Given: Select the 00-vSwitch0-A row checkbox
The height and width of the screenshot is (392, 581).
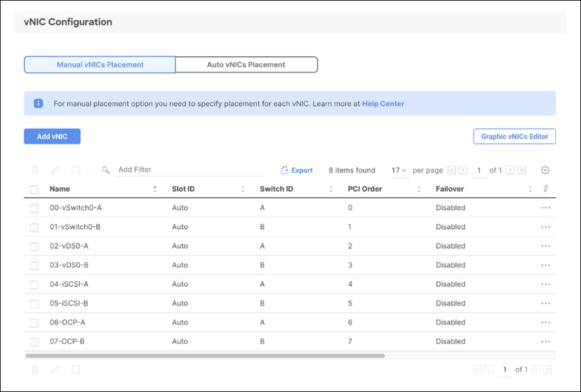Looking at the screenshot, I should (34, 208).
